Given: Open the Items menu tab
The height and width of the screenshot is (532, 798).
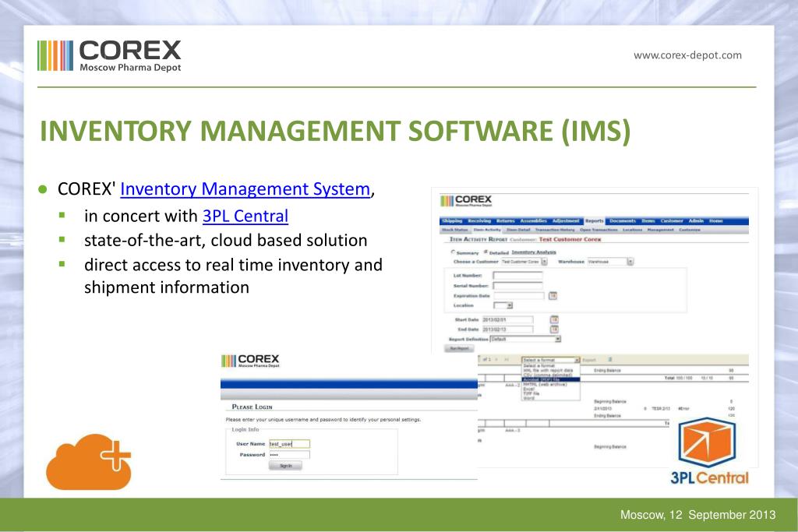Looking at the screenshot, I should tap(648, 220).
